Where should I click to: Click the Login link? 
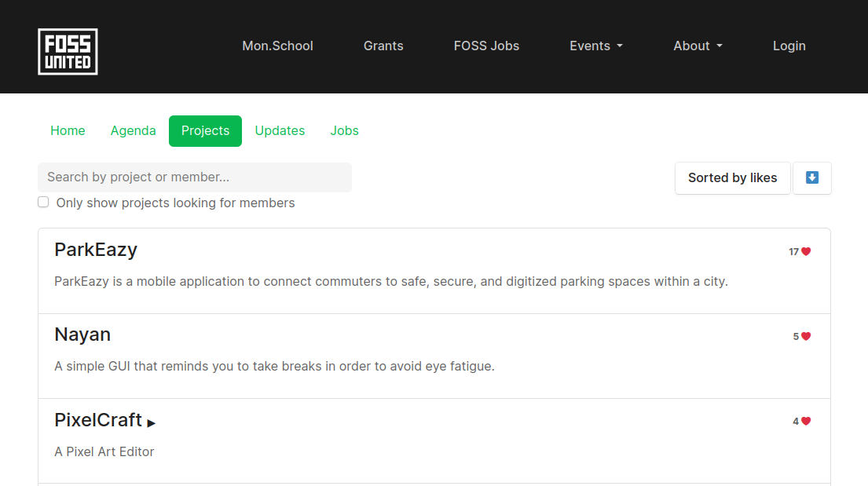789,46
